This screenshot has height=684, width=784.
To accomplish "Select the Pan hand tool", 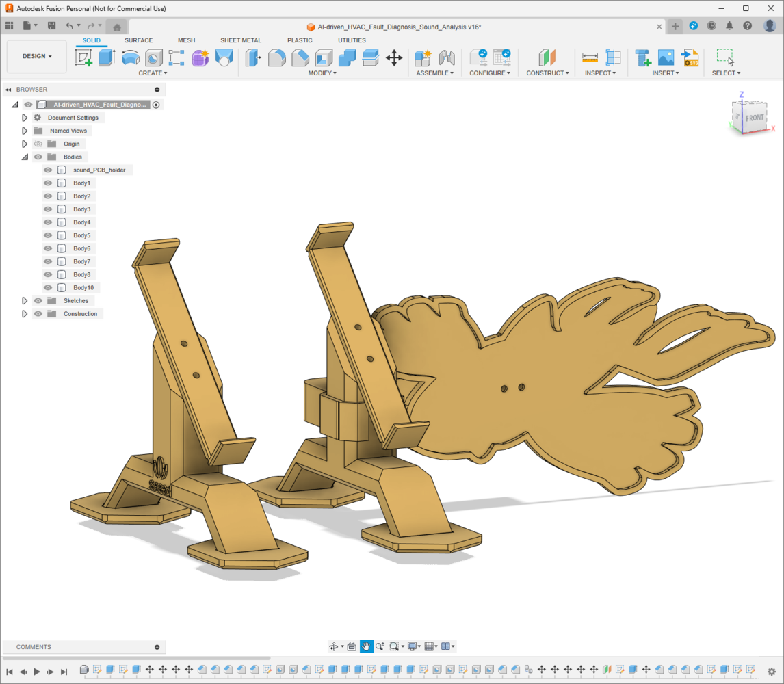I will [x=366, y=646].
